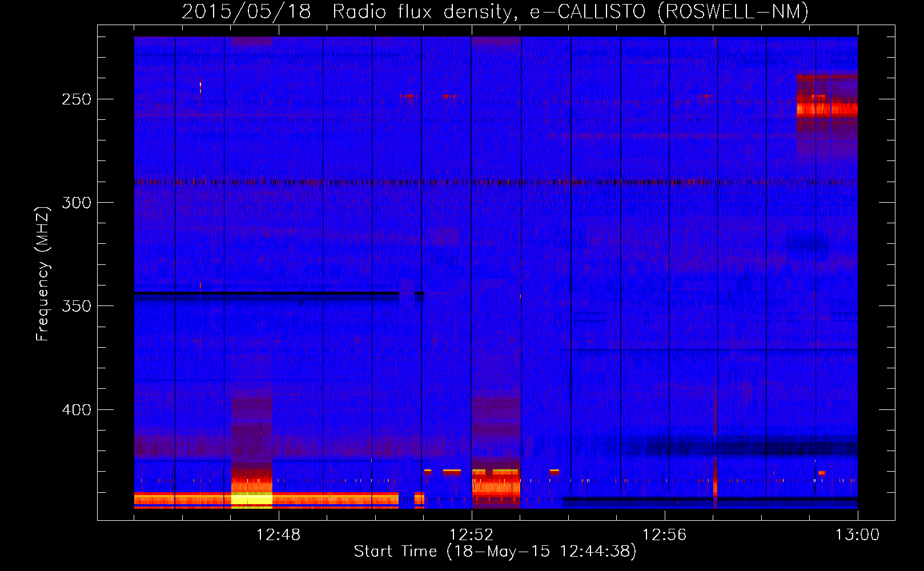Click the 12:56 time tick label
Image resolution: width=924 pixels, height=571 pixels.
tap(664, 535)
